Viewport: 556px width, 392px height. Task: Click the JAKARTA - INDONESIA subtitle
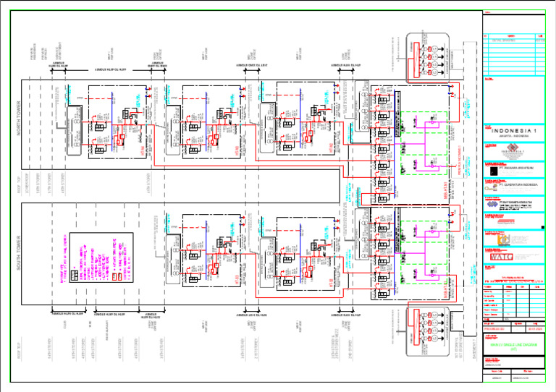point(514,136)
